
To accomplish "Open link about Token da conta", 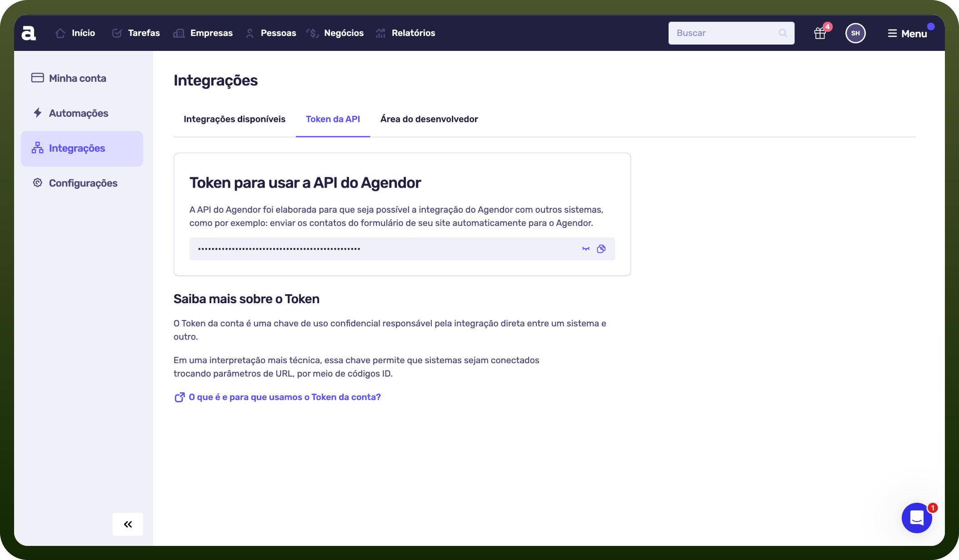I will [x=278, y=397].
